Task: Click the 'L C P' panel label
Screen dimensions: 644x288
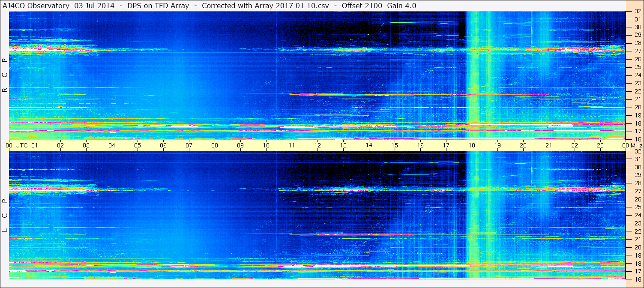Action: point(5,216)
